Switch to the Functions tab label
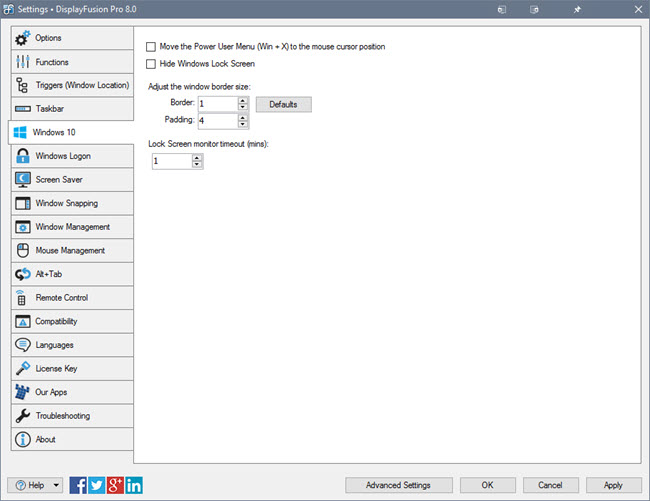650x501 pixels. pos(52,62)
